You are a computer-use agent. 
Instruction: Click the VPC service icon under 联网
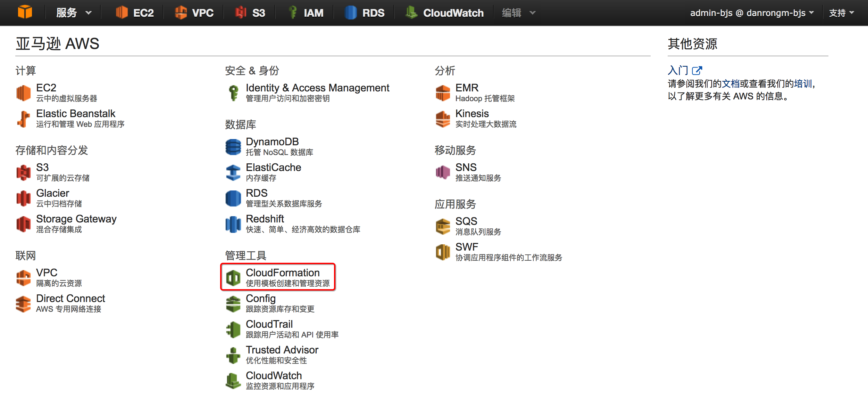click(x=24, y=278)
